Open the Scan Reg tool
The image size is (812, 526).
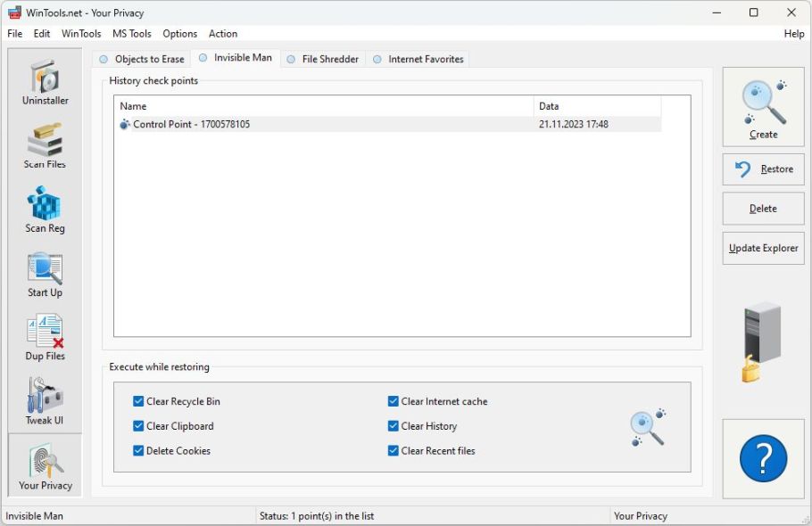[45, 210]
